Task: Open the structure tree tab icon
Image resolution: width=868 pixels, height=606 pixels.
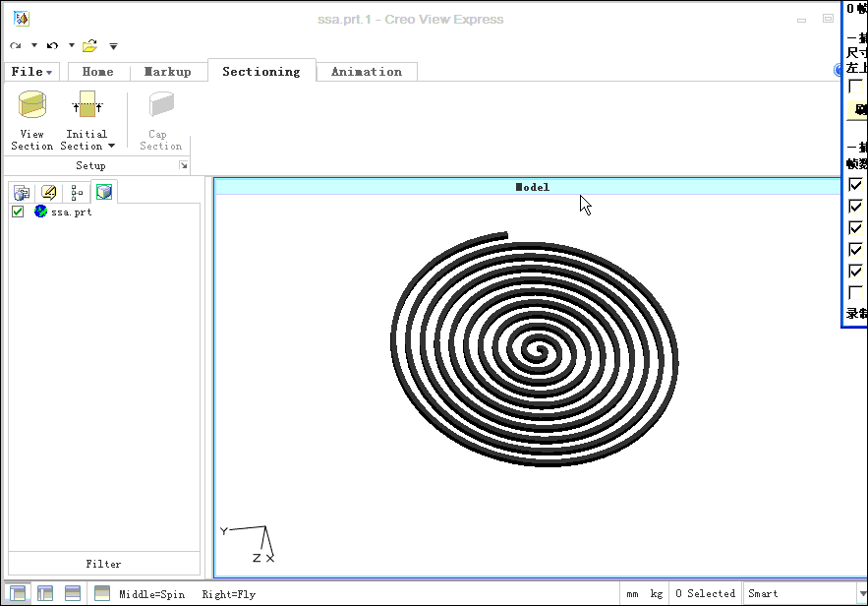Action: (77, 192)
